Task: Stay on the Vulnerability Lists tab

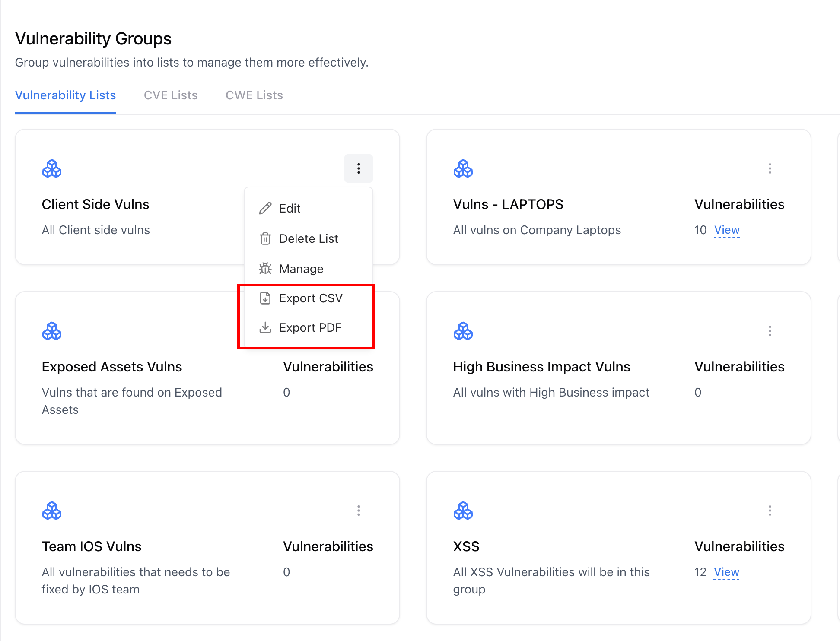Action: [65, 95]
